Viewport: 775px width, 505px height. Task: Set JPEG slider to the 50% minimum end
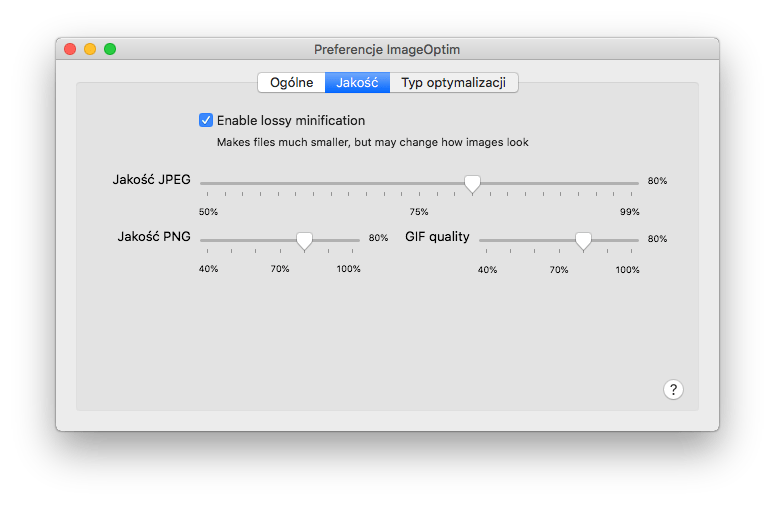(x=202, y=183)
